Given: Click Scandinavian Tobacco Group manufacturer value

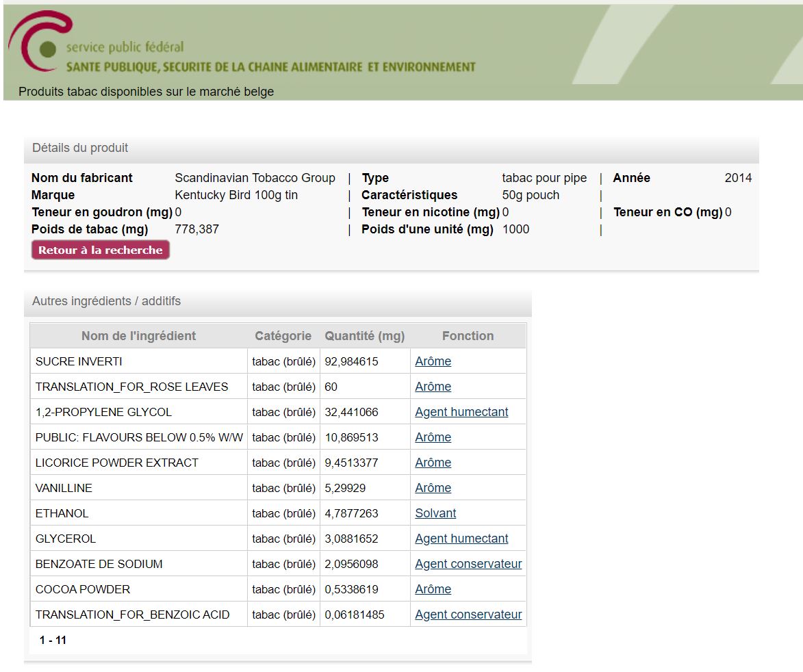Looking at the screenshot, I should tap(255, 178).
